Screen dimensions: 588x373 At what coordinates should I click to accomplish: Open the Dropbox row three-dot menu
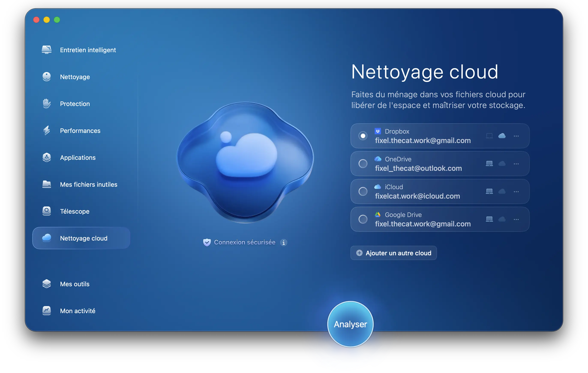[x=516, y=136]
